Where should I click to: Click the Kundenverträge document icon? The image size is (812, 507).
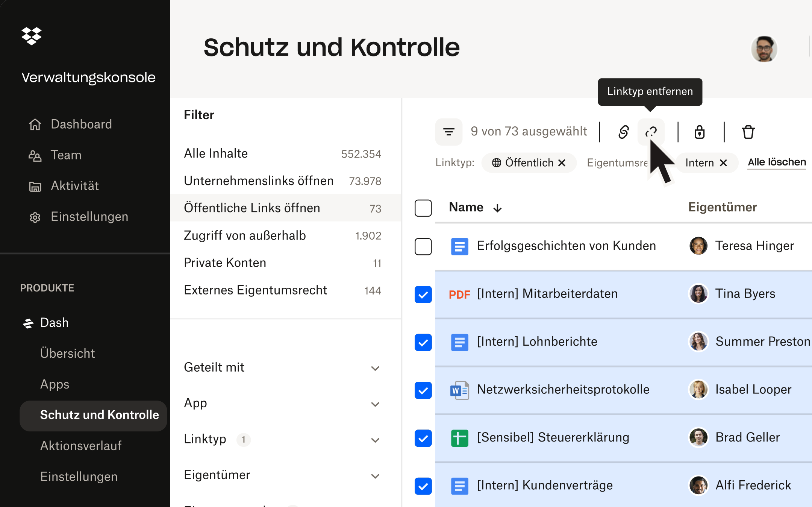click(459, 486)
